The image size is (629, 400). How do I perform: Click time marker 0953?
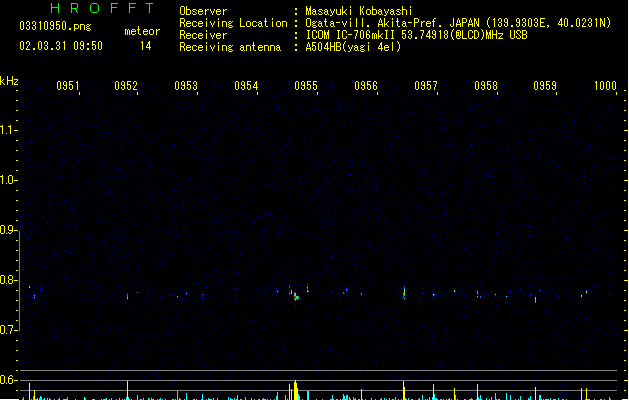186,86
